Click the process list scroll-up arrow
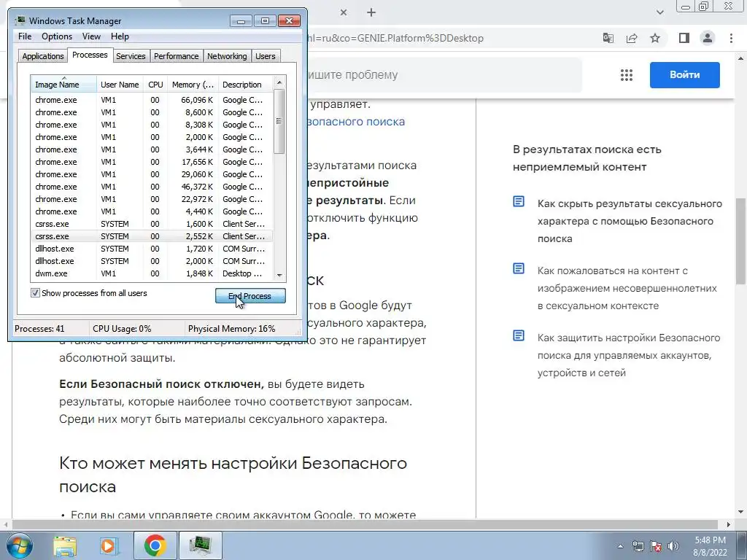Viewport: 747px width, 560px height. (x=279, y=82)
